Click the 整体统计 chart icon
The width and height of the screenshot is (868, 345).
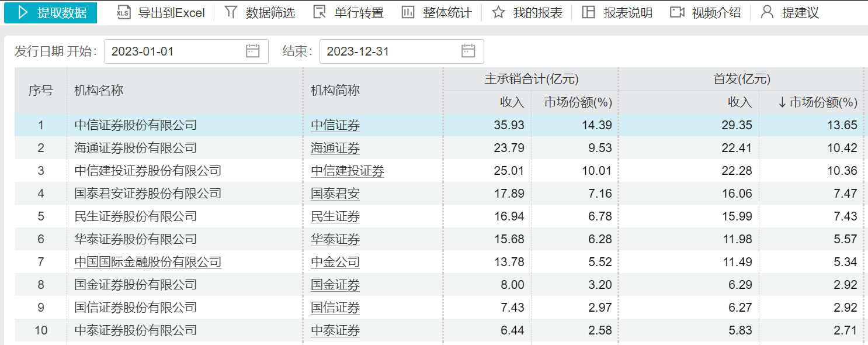click(x=408, y=12)
